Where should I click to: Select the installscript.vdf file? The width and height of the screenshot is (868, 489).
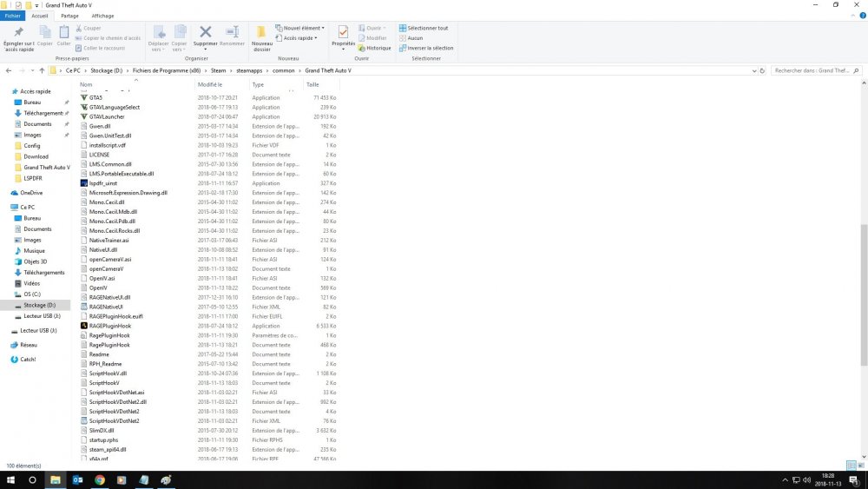coord(107,145)
